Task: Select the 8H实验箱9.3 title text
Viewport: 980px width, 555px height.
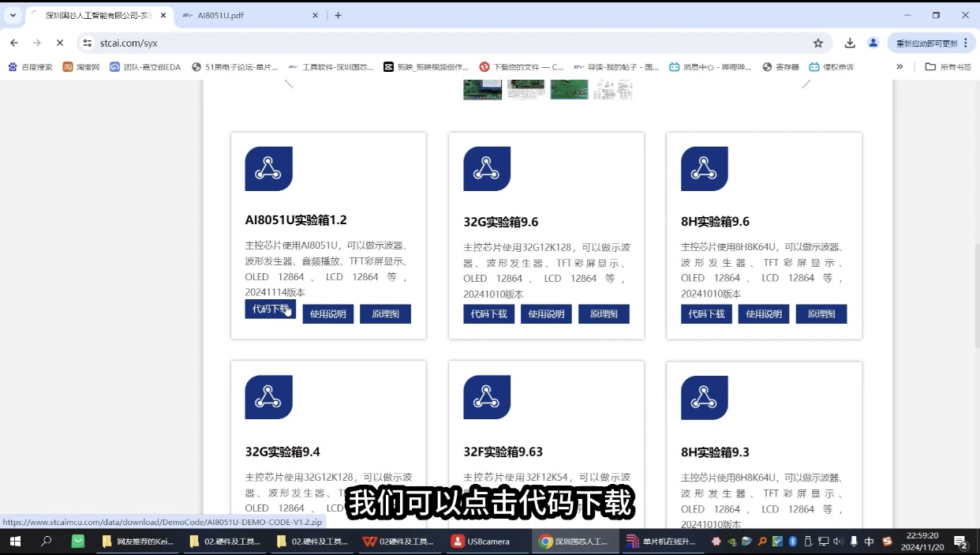Action: (715, 452)
